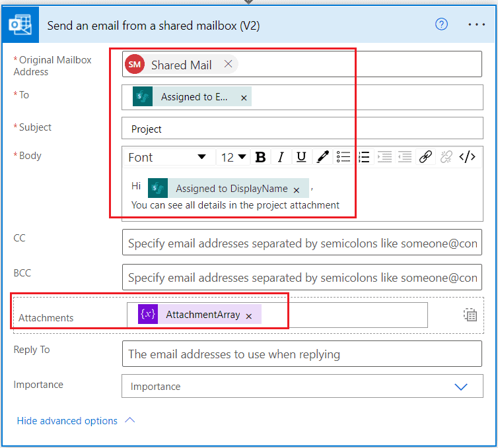The width and height of the screenshot is (498, 448).
Task: Click the word Hi in the Body
Action: 136,185
